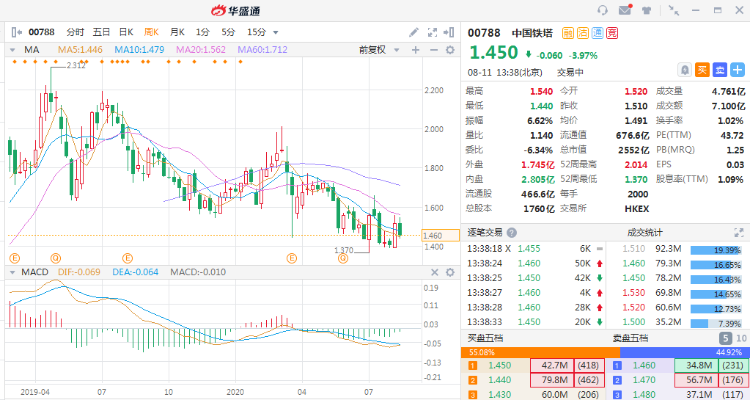Select 5-level order book depth
The height and width of the screenshot is (400, 750).
click(725, 338)
